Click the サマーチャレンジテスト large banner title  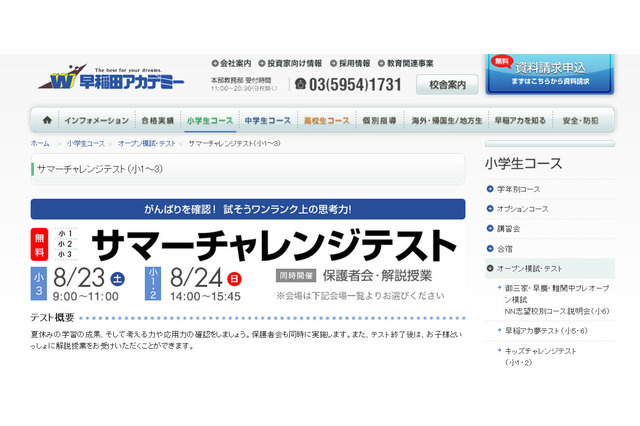point(274,245)
